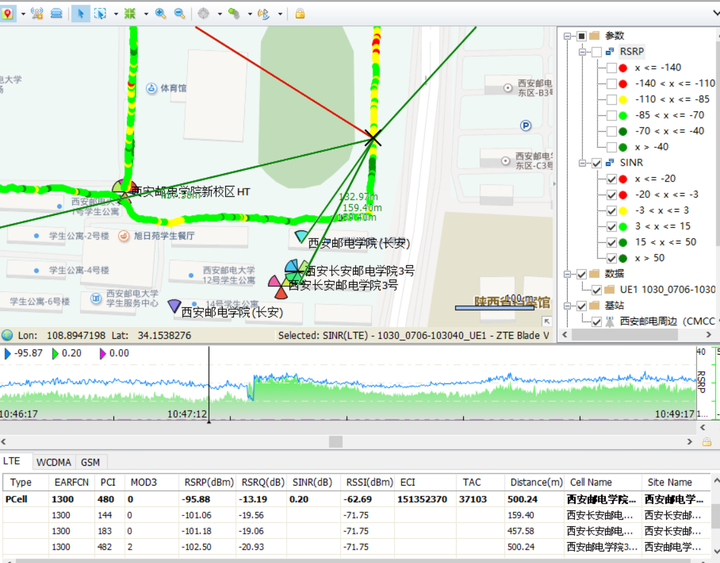This screenshot has height=563, width=720.
Task: Activate the rectangle selection tool
Action: click(100, 14)
